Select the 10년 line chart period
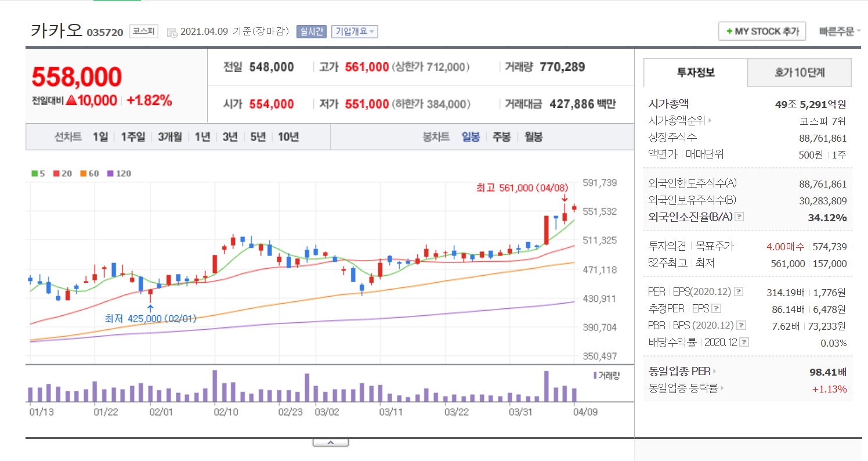This screenshot has height=461, width=868. (x=288, y=137)
